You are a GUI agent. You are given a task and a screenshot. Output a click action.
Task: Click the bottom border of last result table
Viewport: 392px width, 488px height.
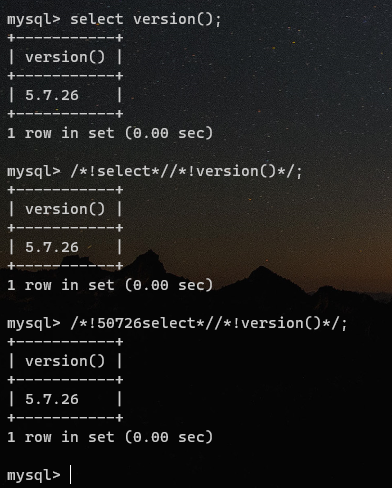point(65,418)
